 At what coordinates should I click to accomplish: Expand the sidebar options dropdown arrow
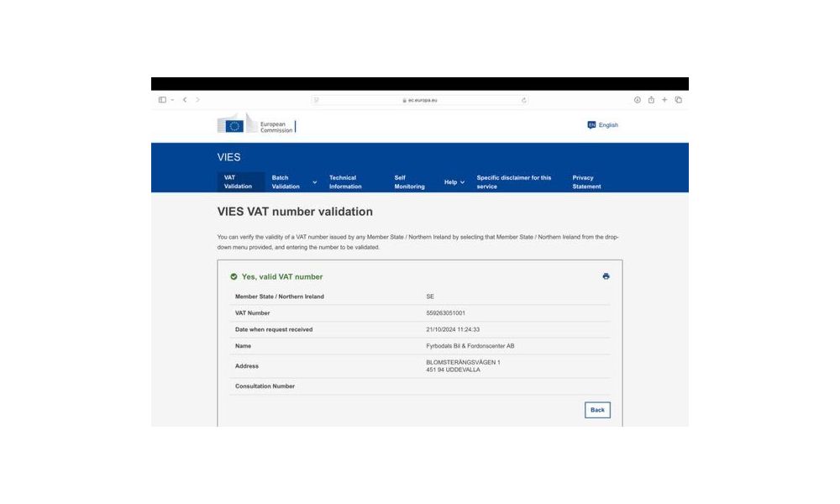pyautogui.click(x=172, y=100)
